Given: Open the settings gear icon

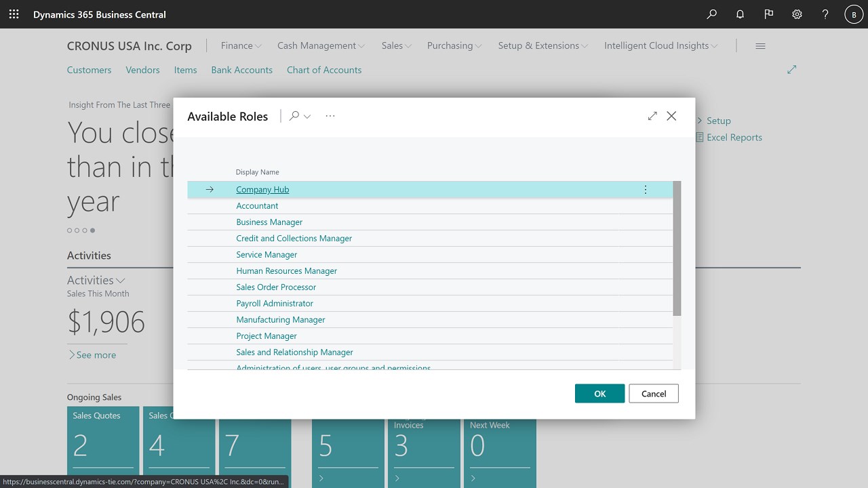Looking at the screenshot, I should click(797, 14).
